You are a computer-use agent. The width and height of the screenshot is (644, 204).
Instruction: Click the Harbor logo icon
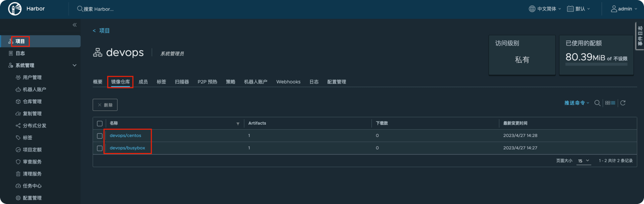pyautogui.click(x=15, y=9)
